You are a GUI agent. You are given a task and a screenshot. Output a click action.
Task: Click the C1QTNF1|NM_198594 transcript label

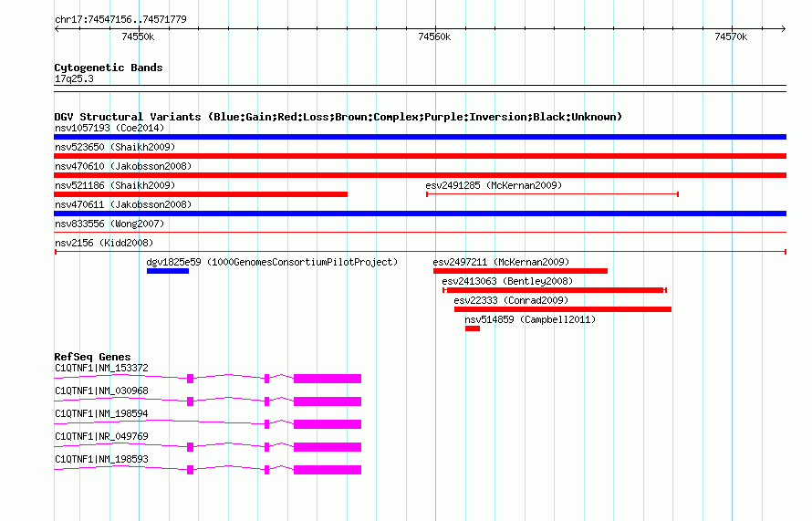101,414
